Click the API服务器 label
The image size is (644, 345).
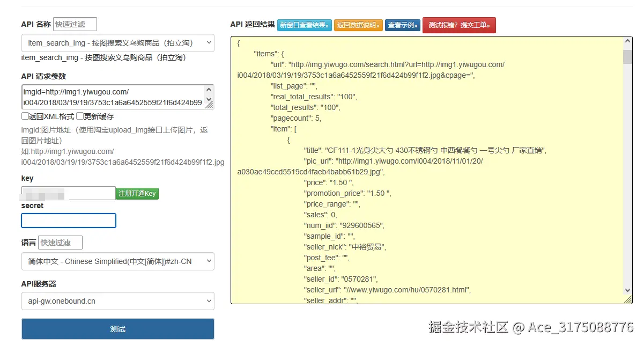point(39,283)
